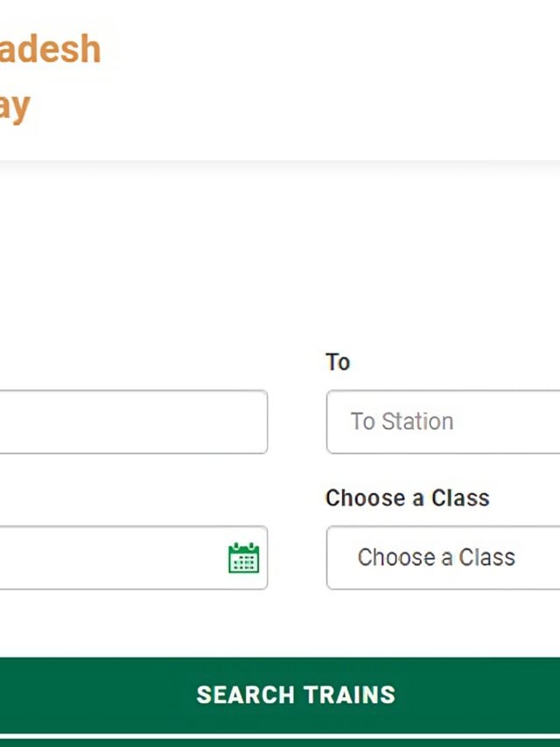Focus the From station box left of To Station

pos(134,421)
